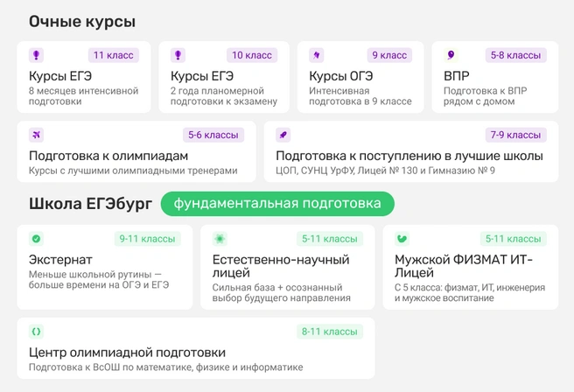
Task: Open Курсы ЕГЭ title for 11 класс
Action: point(60,76)
